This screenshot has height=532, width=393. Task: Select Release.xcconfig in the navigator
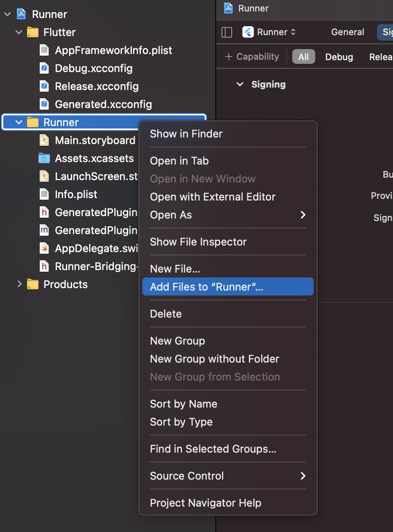coord(97,86)
